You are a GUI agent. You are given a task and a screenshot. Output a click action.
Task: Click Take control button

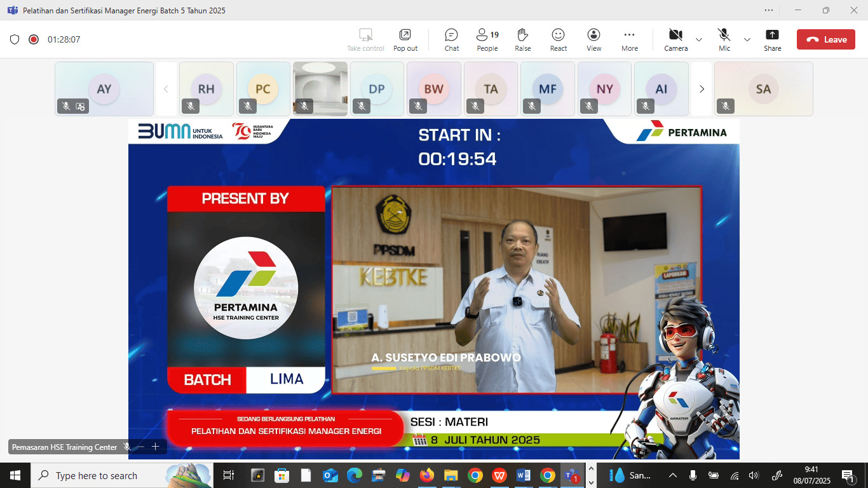point(365,39)
